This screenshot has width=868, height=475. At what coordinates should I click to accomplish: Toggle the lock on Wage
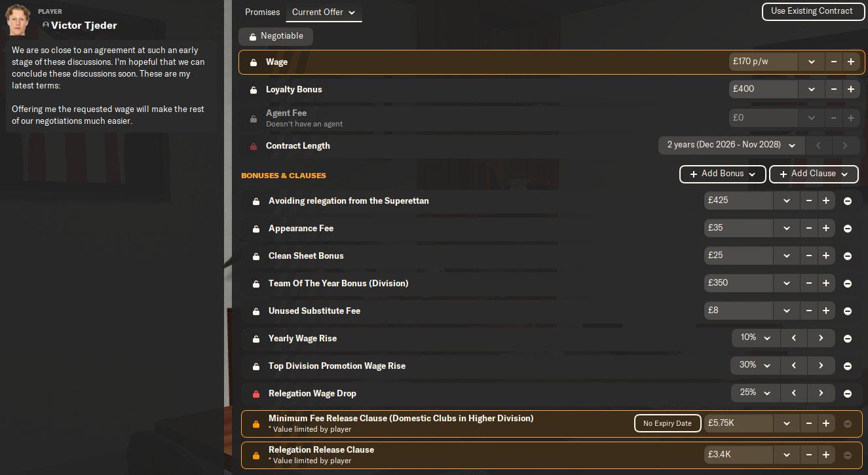(254, 62)
